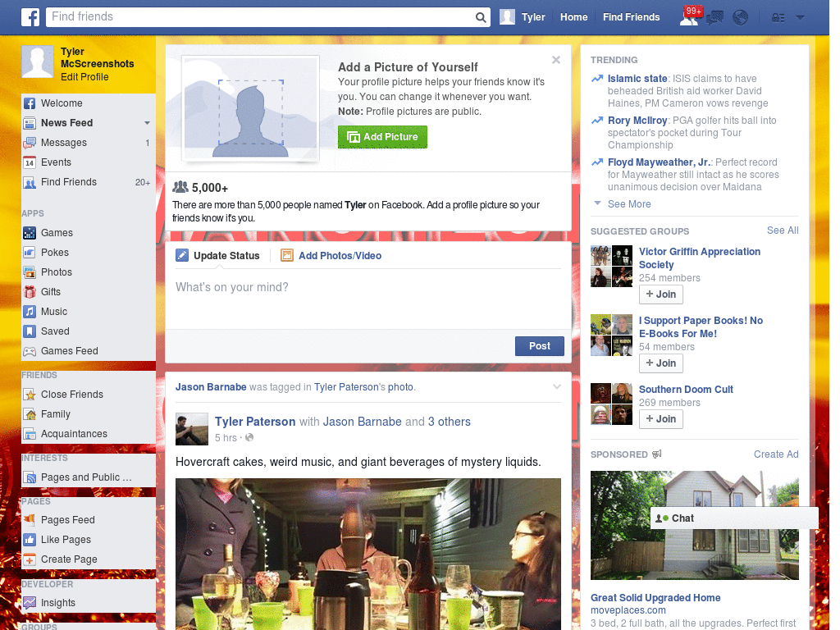Click the Post button

point(540,346)
